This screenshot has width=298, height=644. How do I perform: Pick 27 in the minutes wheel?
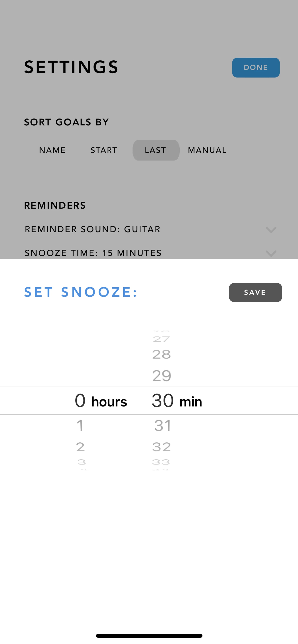(162, 339)
